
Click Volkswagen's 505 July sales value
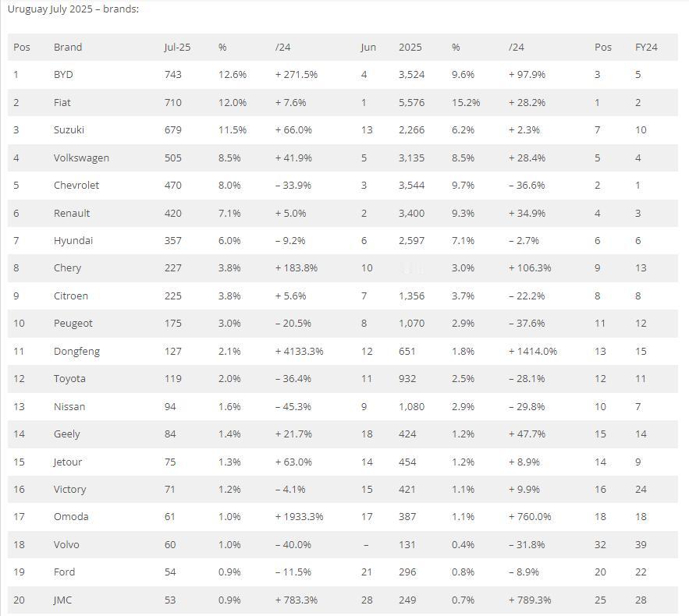(x=172, y=158)
